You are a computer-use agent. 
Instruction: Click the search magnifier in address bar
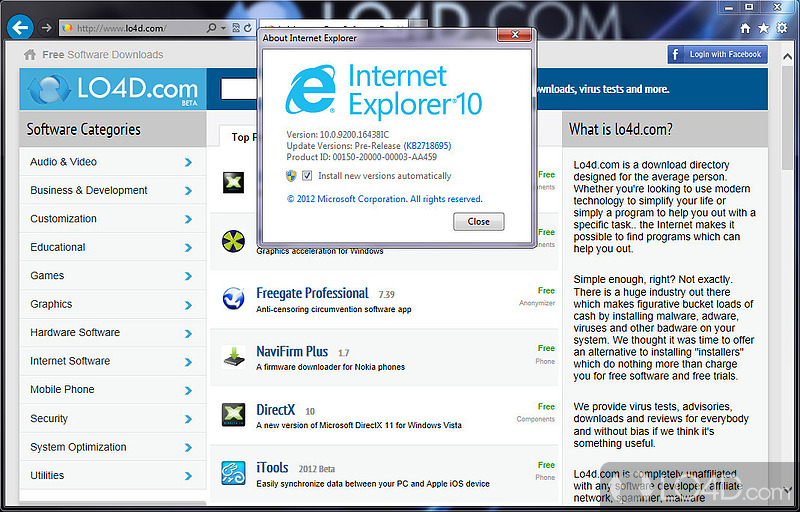coord(211,28)
